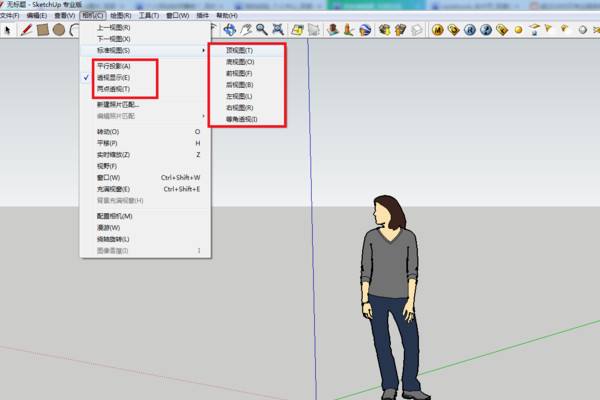600x400 pixels.
Task: Click the small gold sphere icon
Action: pyautogui.click(x=518, y=30)
